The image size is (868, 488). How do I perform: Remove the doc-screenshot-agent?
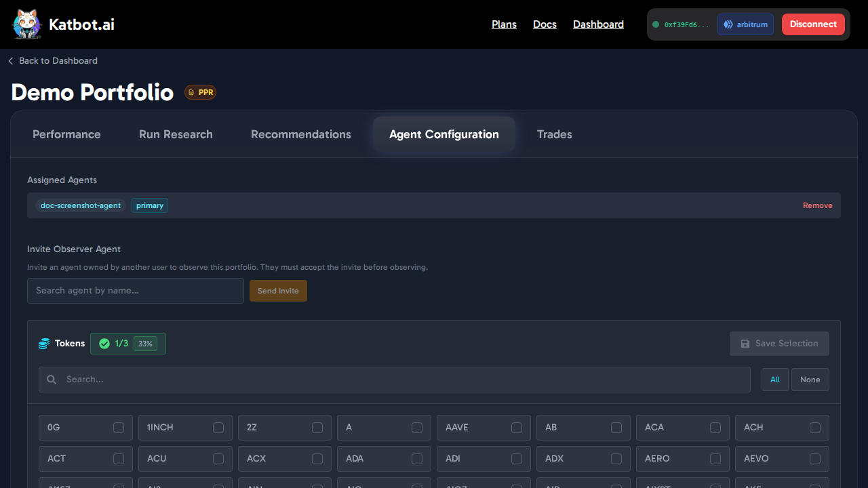[x=818, y=205]
